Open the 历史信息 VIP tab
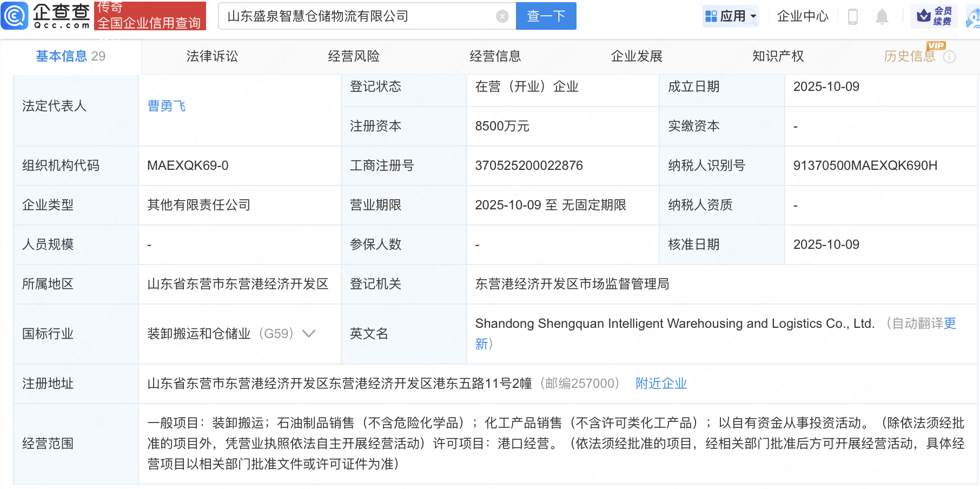 (909, 56)
